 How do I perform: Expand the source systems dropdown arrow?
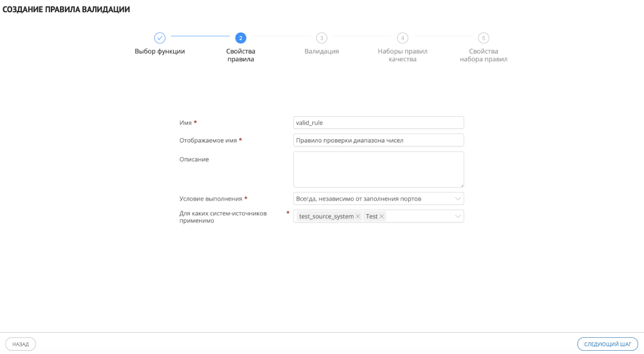click(x=458, y=217)
